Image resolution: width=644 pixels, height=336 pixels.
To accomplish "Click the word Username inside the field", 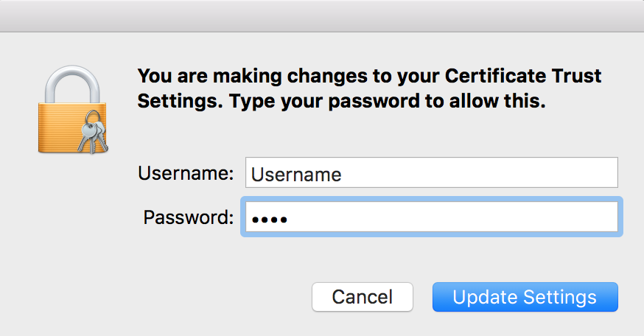I will pyautogui.click(x=296, y=175).
